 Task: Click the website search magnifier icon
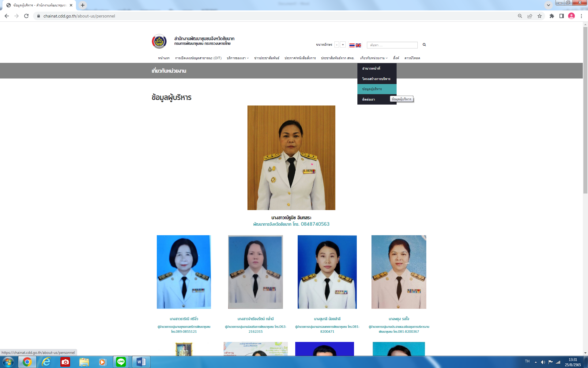pyautogui.click(x=424, y=45)
